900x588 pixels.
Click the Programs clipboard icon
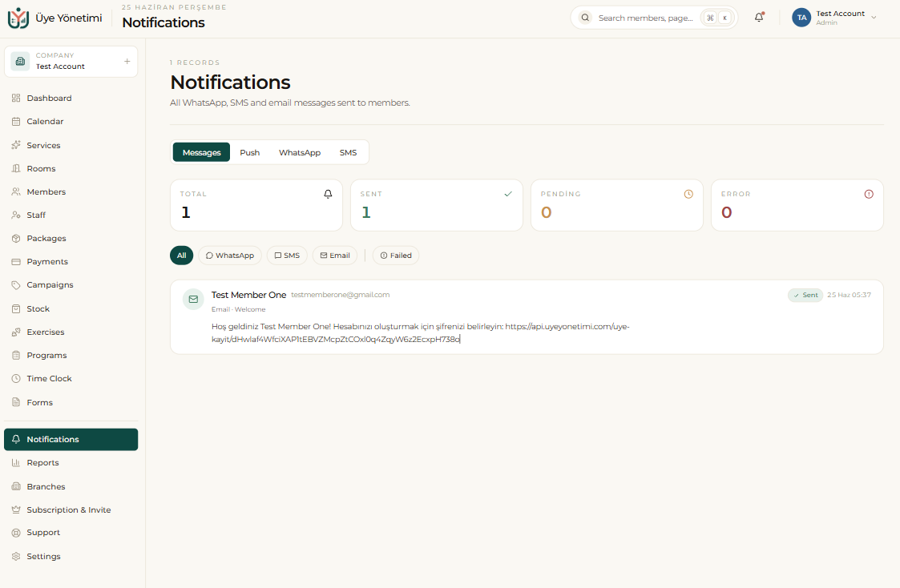tap(16, 355)
